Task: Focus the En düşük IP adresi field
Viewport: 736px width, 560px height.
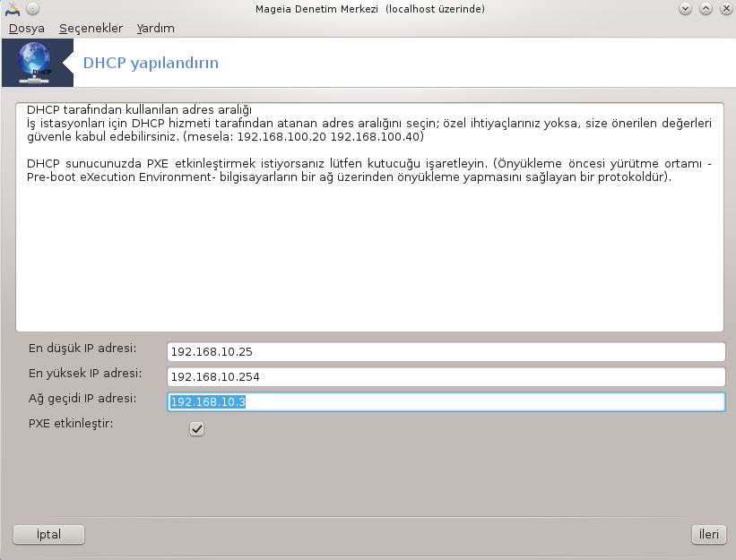Action: [x=446, y=352]
